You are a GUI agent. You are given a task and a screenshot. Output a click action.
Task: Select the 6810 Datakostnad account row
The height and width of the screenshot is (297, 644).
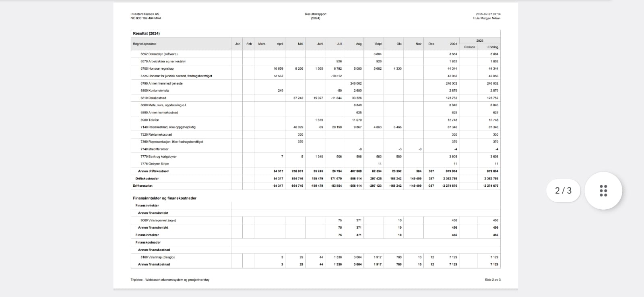pos(316,98)
